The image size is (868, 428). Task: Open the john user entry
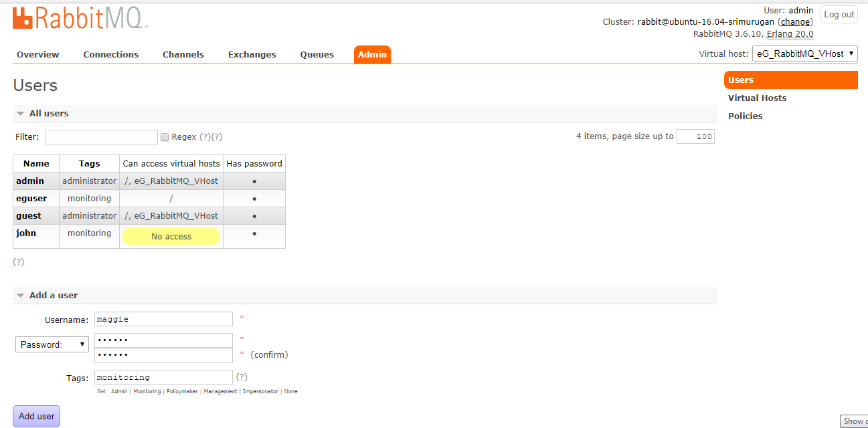point(26,233)
